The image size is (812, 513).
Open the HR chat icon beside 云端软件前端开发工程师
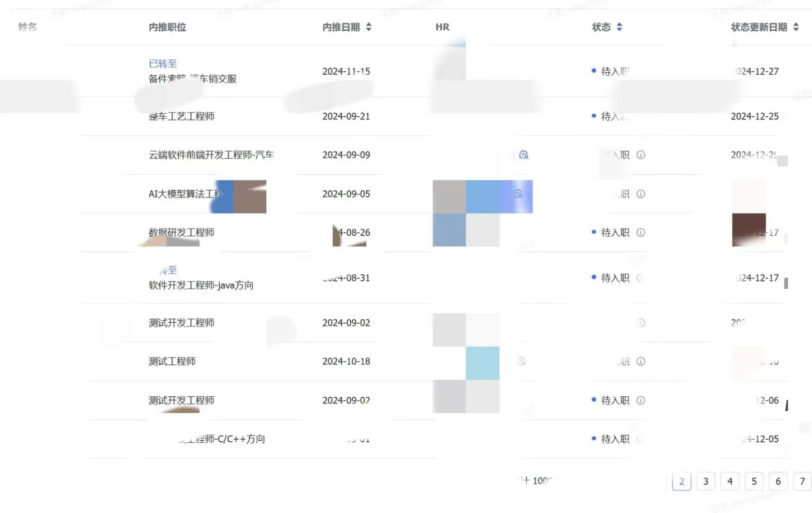tap(523, 155)
